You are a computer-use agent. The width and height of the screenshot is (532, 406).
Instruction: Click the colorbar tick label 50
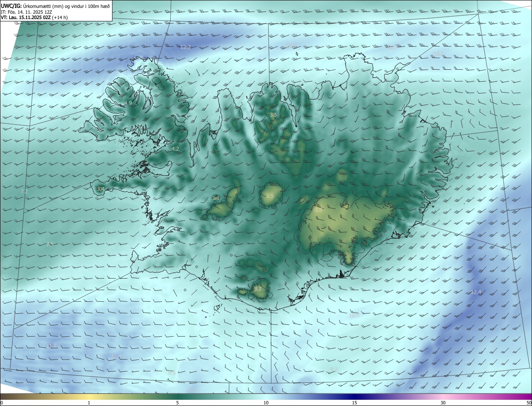[x=529, y=403]
